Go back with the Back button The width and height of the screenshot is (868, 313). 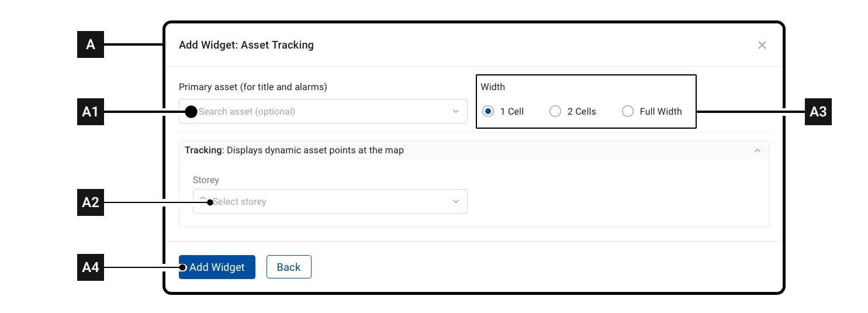tap(289, 267)
